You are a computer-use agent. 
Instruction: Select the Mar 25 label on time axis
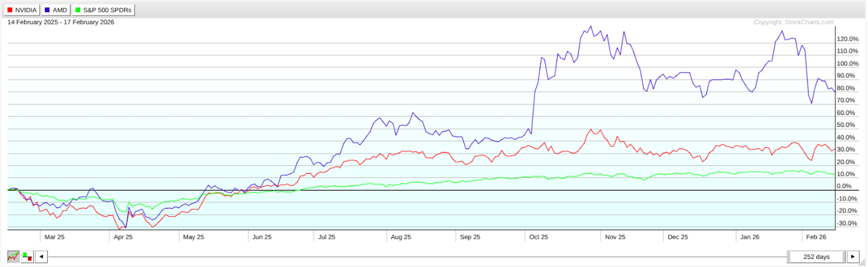pos(54,237)
